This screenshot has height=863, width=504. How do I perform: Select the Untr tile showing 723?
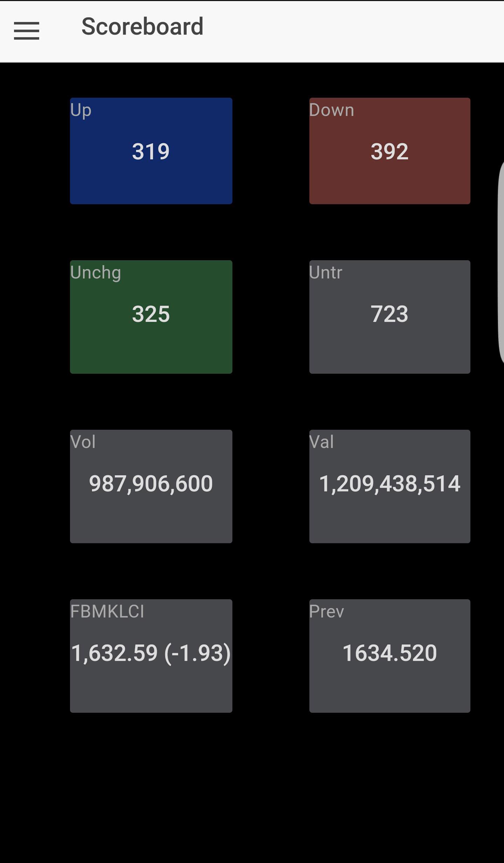tap(390, 317)
